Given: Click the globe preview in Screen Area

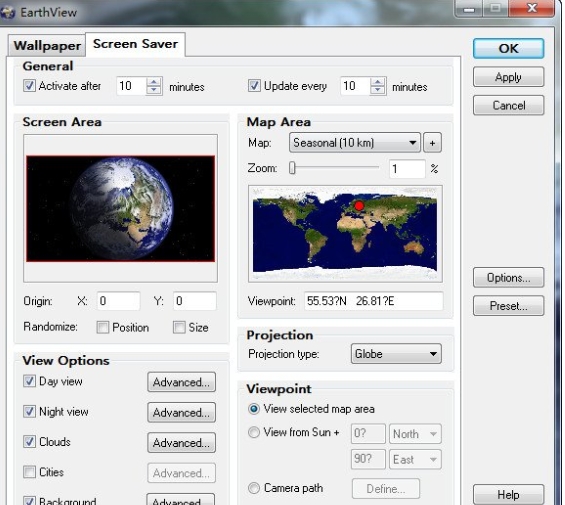Looking at the screenshot, I should 120,209.
